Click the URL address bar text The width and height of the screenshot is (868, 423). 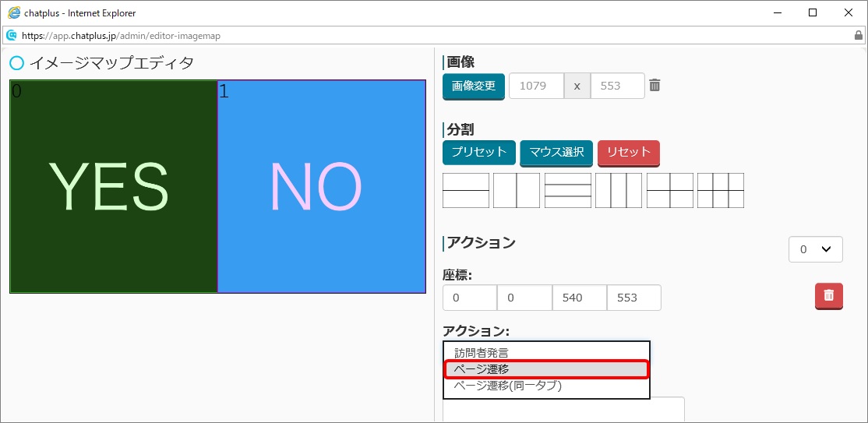point(121,35)
